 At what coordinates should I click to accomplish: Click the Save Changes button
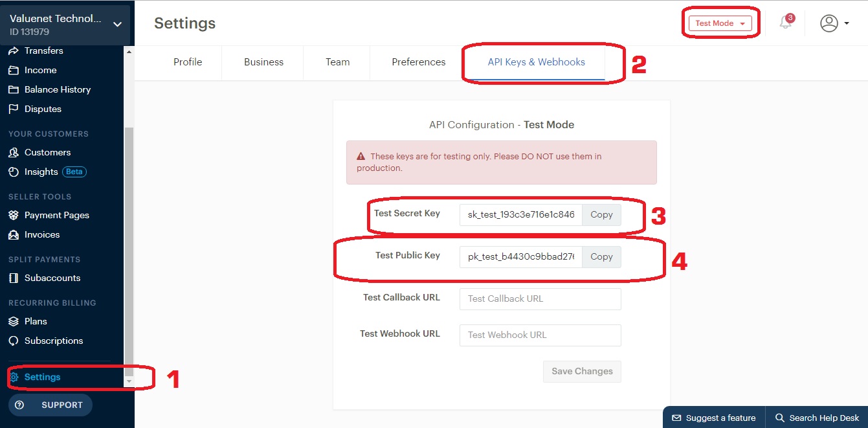[x=581, y=371]
